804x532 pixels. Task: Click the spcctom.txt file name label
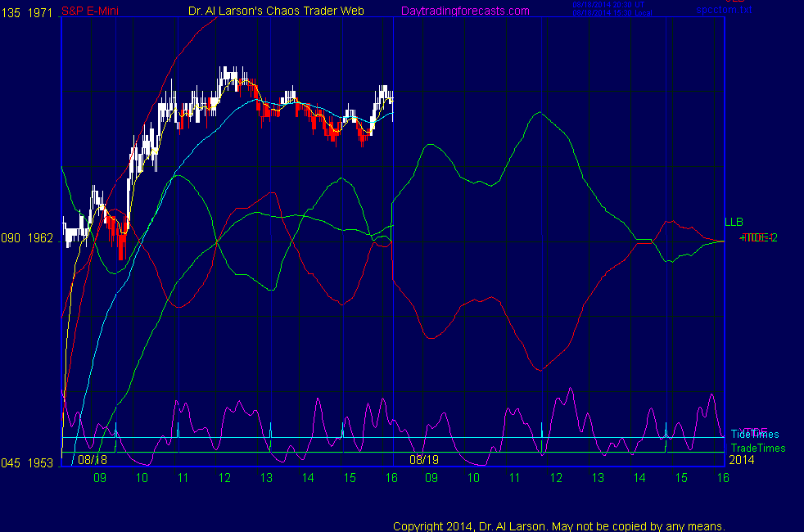tap(724, 10)
